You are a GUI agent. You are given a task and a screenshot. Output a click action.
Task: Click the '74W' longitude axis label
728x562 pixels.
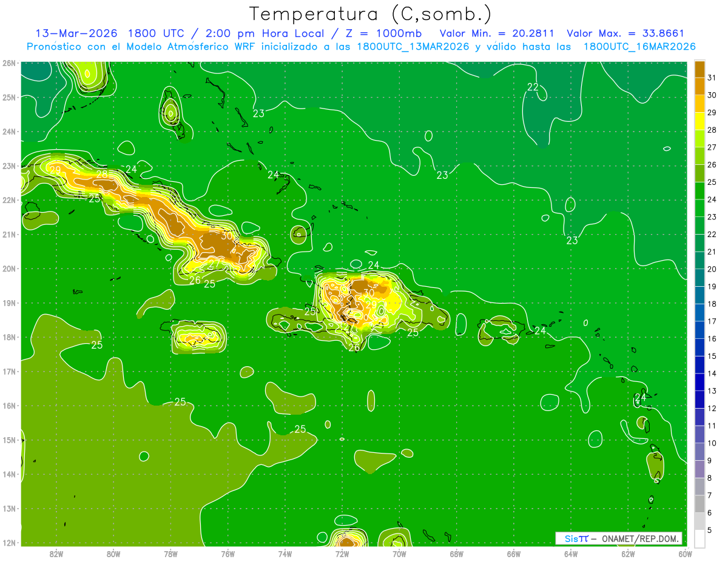[285, 554]
